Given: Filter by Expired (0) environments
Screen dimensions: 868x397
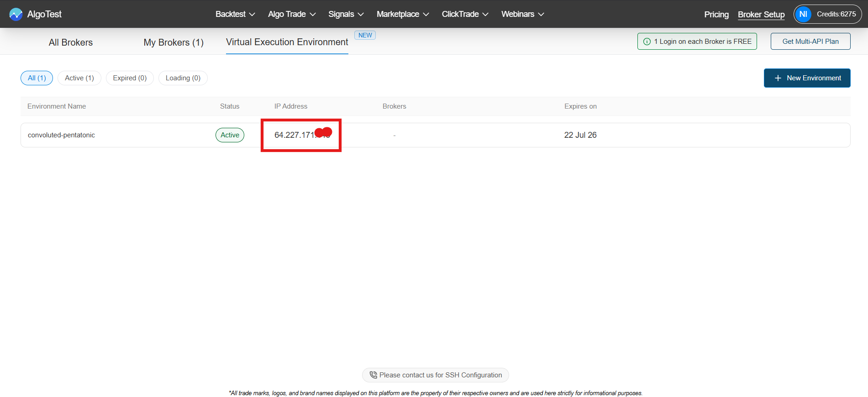Looking at the screenshot, I should pyautogui.click(x=130, y=78).
